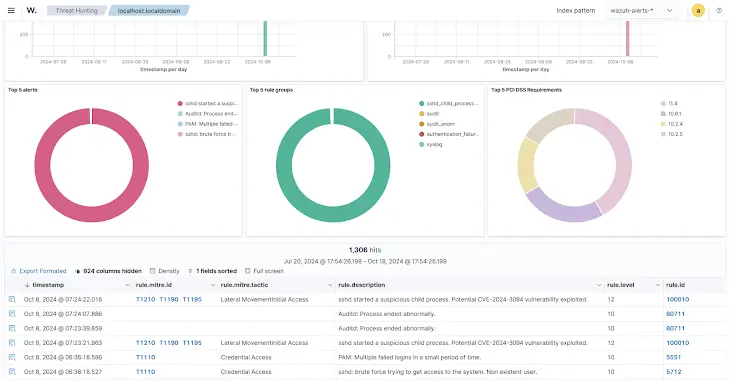Toggle 'sshd: brute force tr...' legend entry
The image size is (730, 381).
207,134
